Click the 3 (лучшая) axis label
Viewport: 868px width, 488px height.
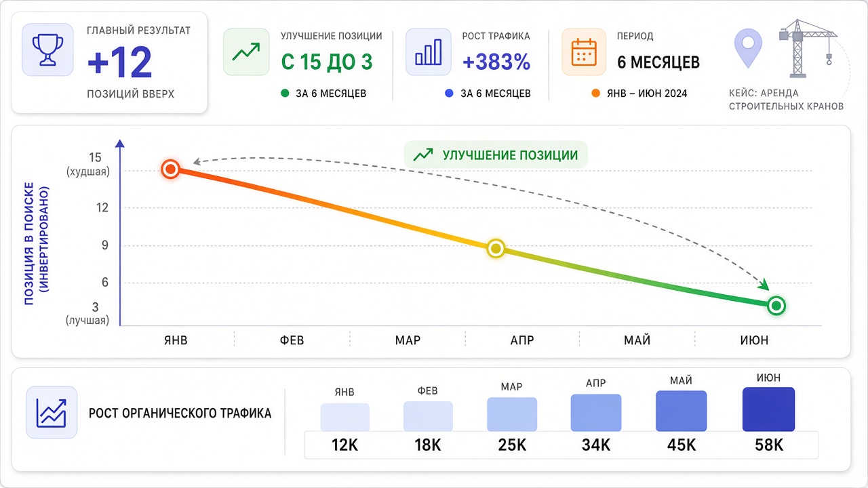tap(87, 313)
